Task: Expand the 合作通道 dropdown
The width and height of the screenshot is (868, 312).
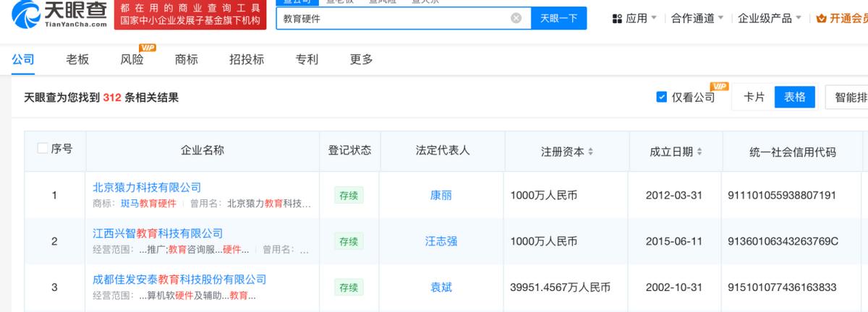Action: (697, 18)
